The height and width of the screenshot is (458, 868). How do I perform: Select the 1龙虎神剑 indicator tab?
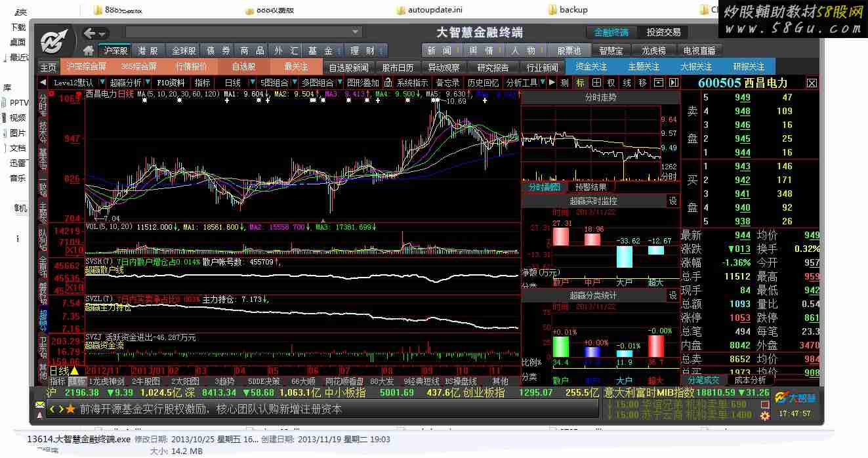click(x=106, y=381)
